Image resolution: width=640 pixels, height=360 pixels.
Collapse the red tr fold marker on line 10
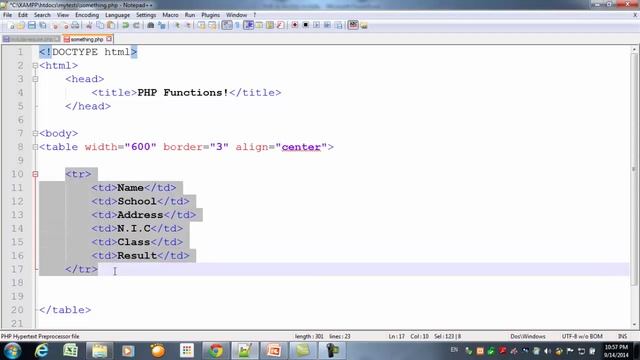36,174
